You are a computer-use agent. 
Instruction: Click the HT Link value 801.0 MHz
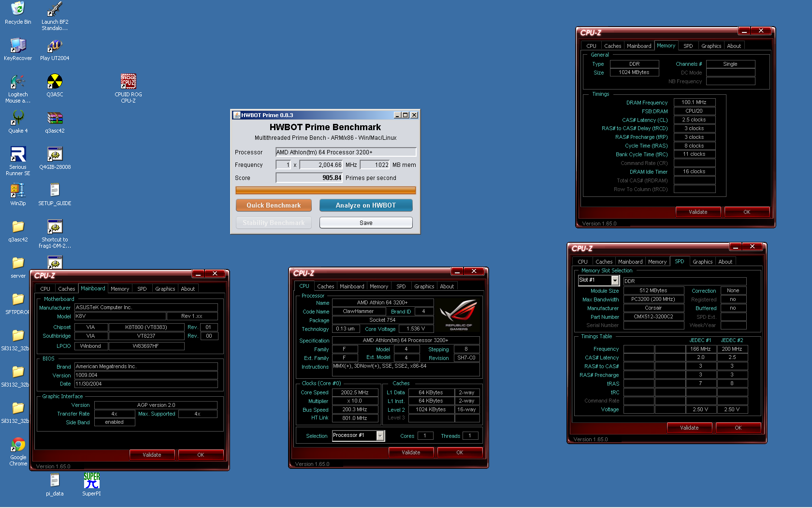355,418
